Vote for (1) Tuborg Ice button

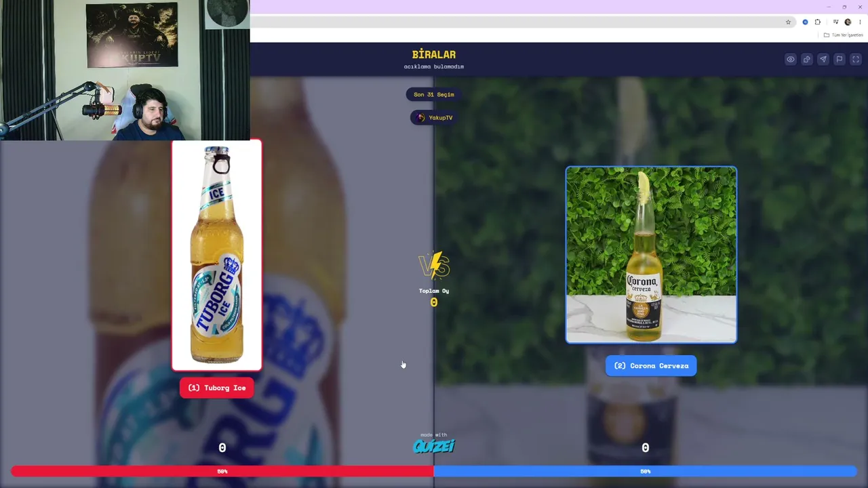[217, 388]
